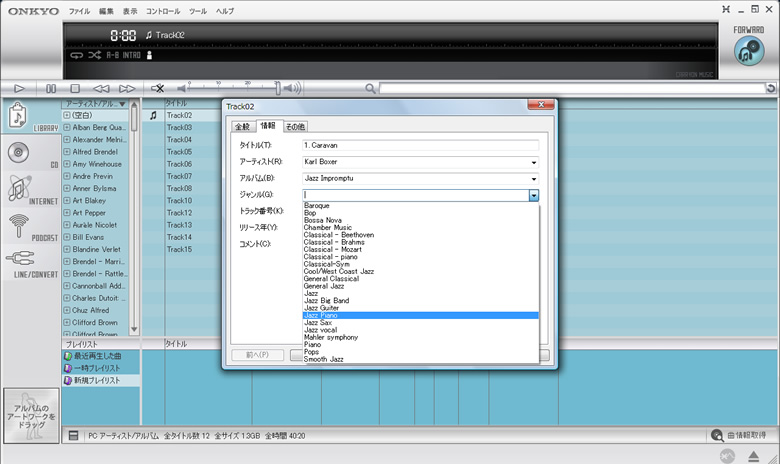Toggle the A-B repeat mode
This screenshot has width=780, height=464.
coord(112,55)
